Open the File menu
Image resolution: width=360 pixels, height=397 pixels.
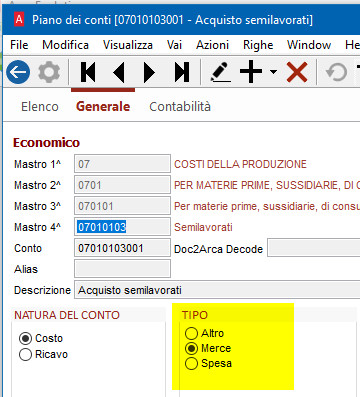click(x=19, y=45)
